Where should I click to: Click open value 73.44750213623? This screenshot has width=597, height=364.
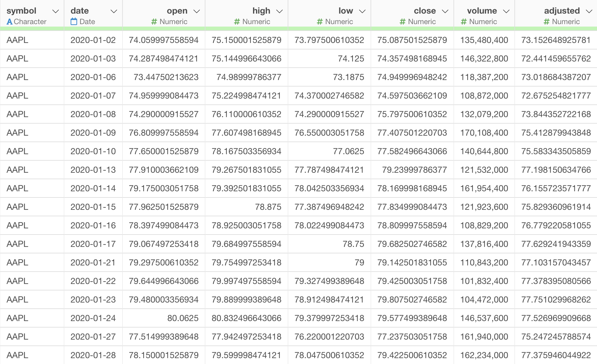coord(166,77)
